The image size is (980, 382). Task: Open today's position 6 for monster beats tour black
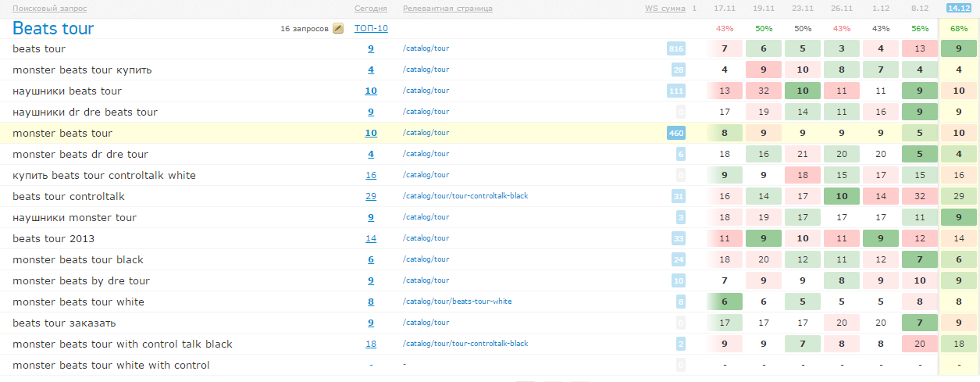coord(371,259)
